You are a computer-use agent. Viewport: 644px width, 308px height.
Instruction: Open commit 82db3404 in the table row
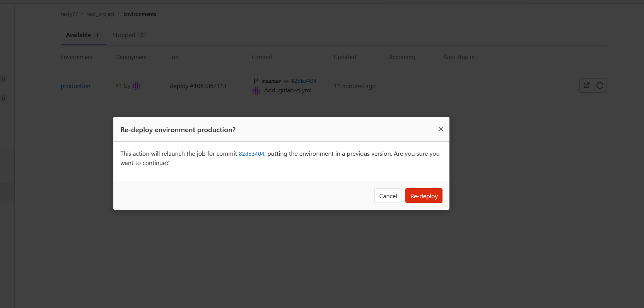(x=304, y=81)
